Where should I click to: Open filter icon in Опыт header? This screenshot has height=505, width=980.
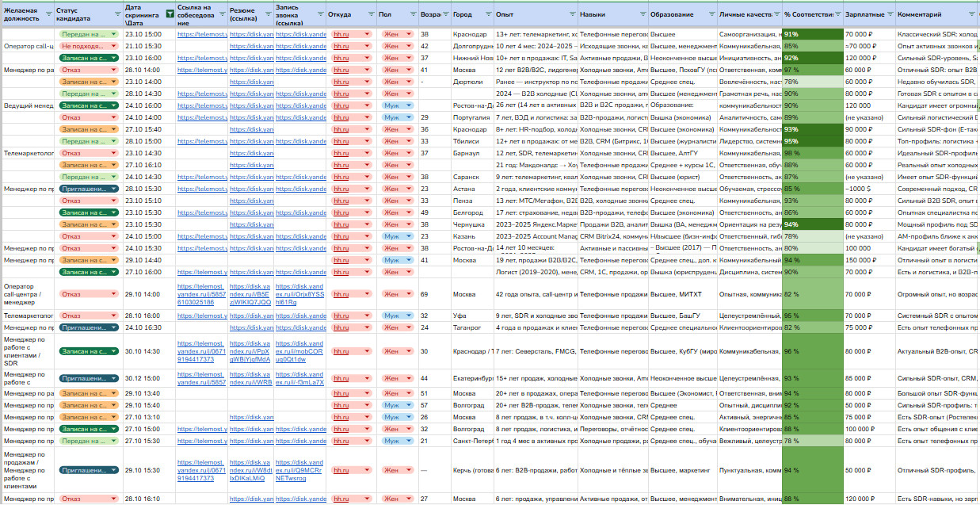(x=572, y=15)
